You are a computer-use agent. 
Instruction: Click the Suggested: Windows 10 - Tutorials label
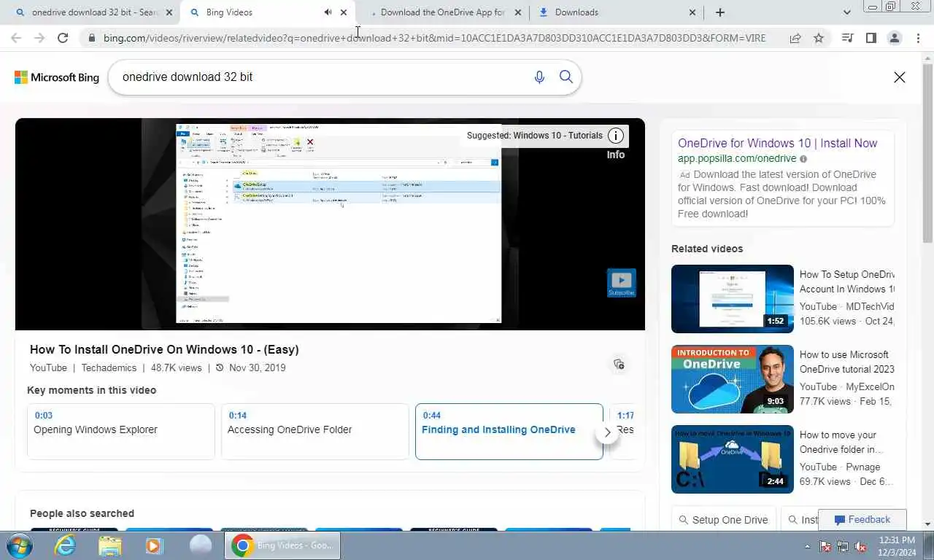click(x=535, y=136)
